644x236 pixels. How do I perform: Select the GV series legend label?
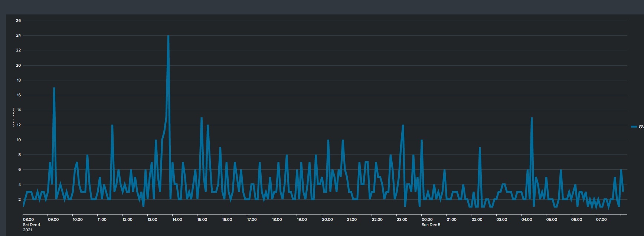(x=641, y=127)
